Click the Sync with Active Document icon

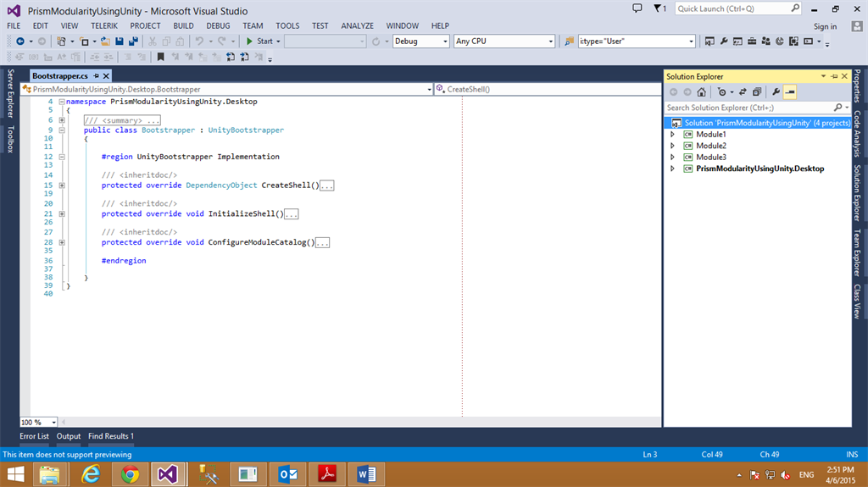(x=743, y=91)
